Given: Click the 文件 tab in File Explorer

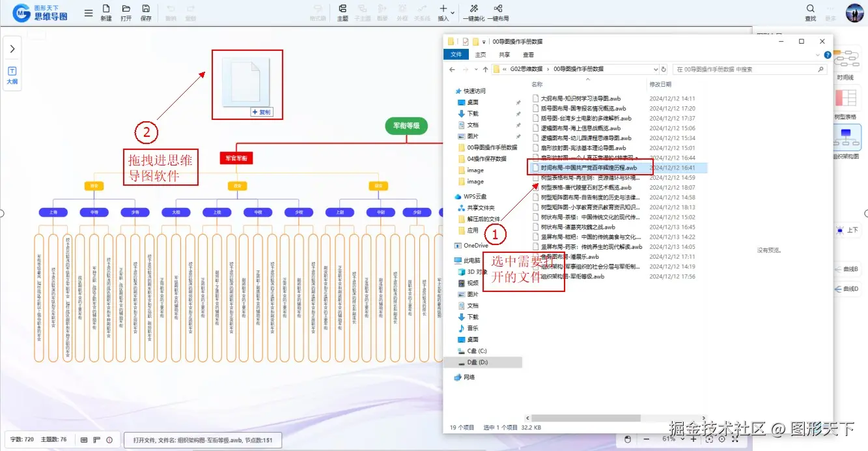Looking at the screenshot, I should tap(456, 55).
